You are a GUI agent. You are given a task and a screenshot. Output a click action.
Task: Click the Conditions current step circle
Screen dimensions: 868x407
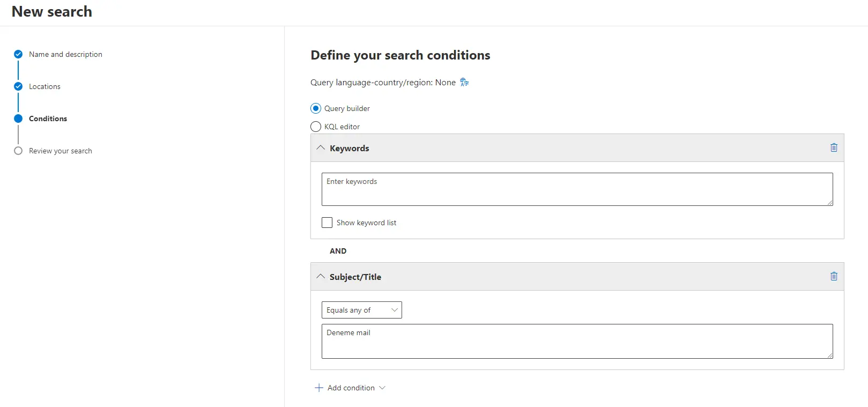tap(18, 119)
